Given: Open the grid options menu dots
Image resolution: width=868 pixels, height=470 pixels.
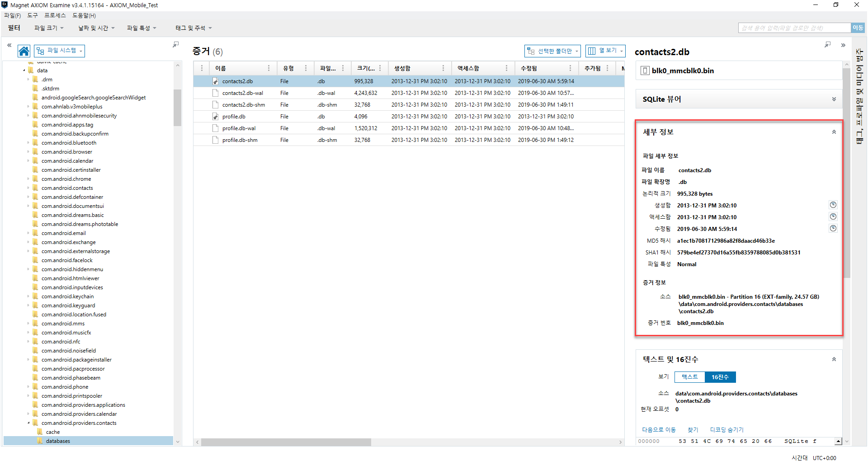Looking at the screenshot, I should point(202,68).
